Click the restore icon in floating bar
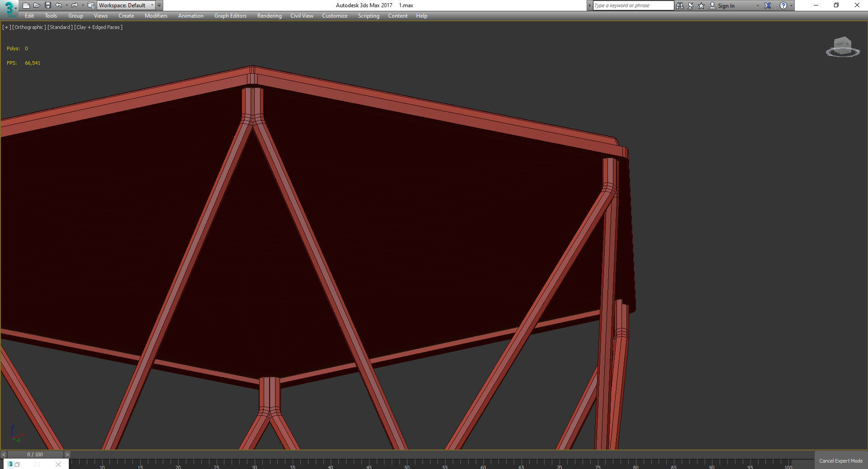The image size is (868, 469). pyautogui.click(x=17, y=464)
